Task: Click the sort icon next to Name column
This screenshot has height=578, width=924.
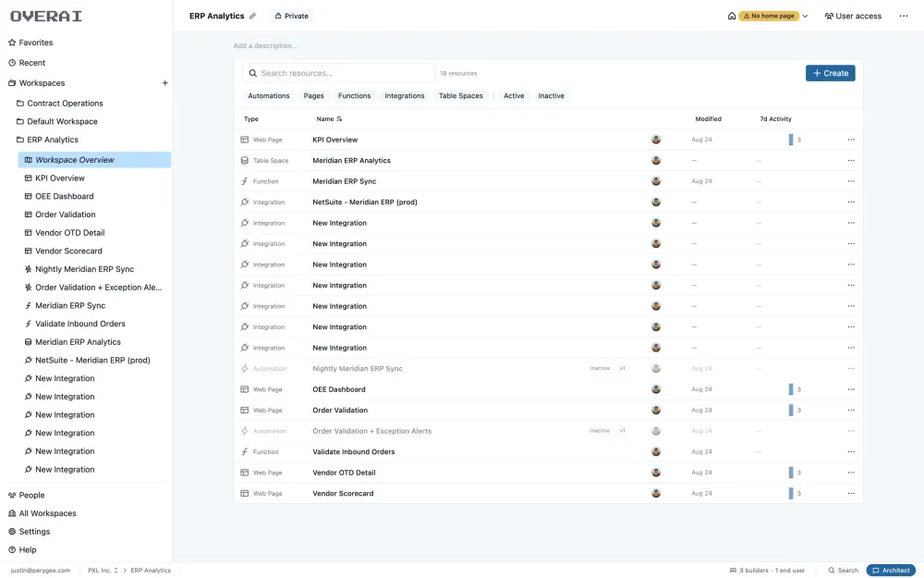Action: point(339,119)
